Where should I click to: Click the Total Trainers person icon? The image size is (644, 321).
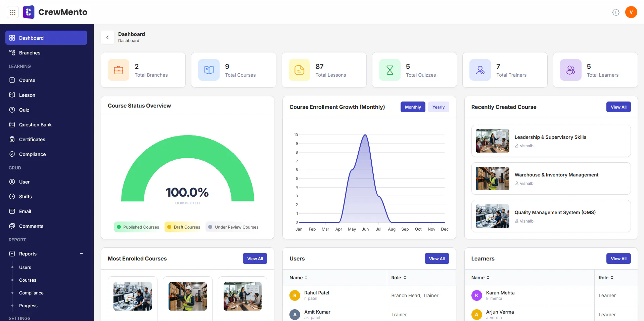tap(480, 70)
